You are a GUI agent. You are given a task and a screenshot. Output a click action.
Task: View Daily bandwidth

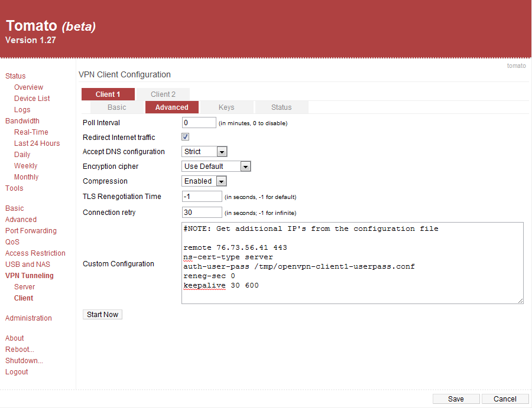coord(22,155)
